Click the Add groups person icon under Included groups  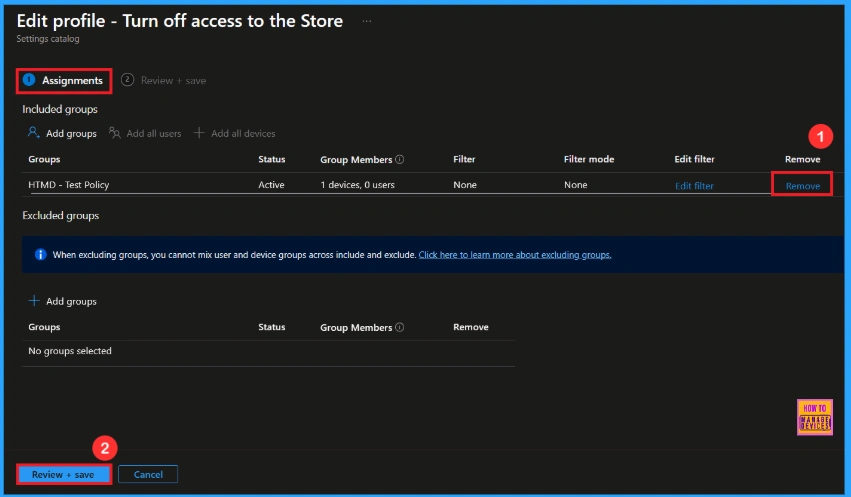pos(34,132)
